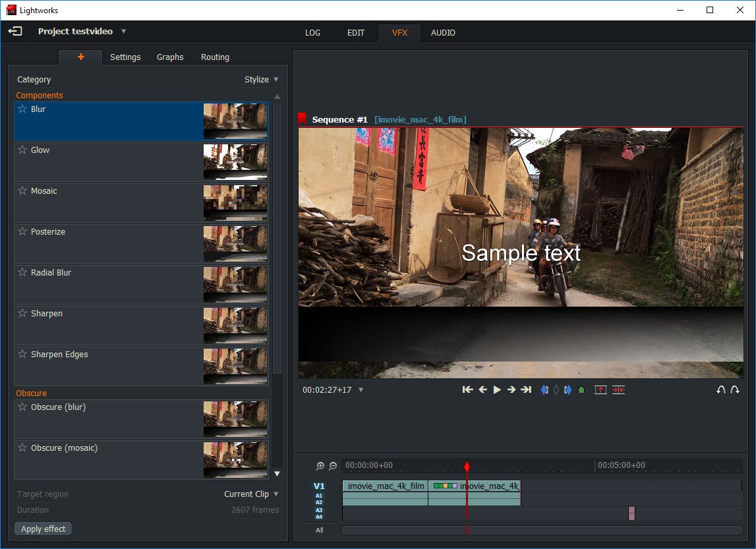Star the Mosaic effect as favorite

point(22,191)
